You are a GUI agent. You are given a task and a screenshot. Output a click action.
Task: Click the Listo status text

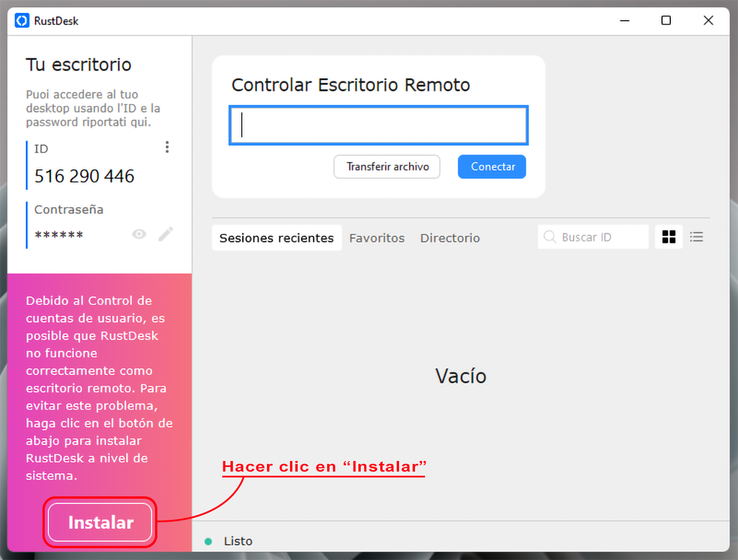(x=238, y=541)
